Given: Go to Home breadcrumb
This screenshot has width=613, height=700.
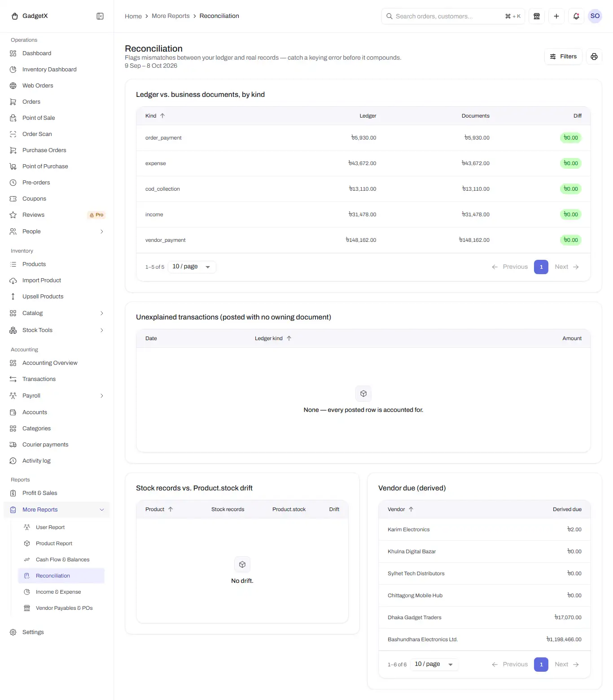Looking at the screenshot, I should click(133, 16).
